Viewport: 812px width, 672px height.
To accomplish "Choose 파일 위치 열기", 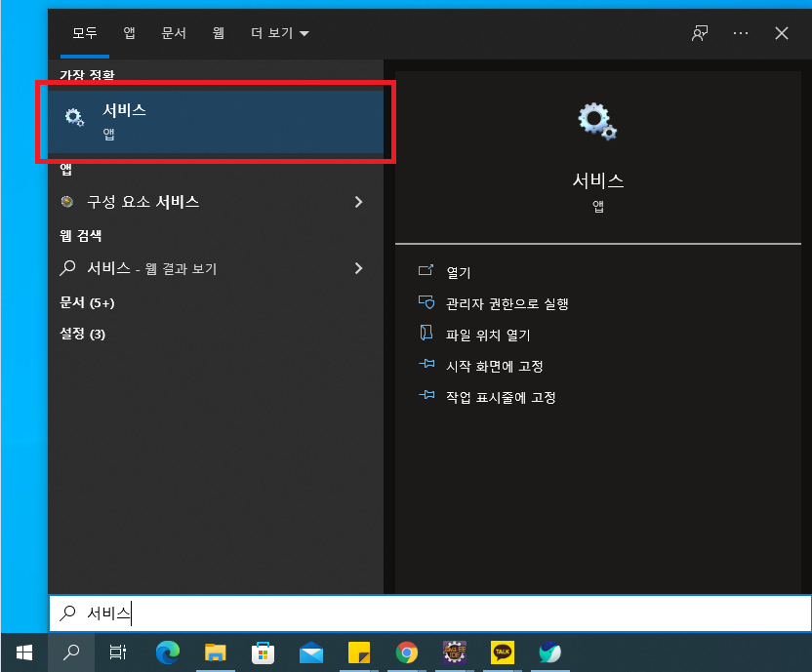I will tap(488, 335).
